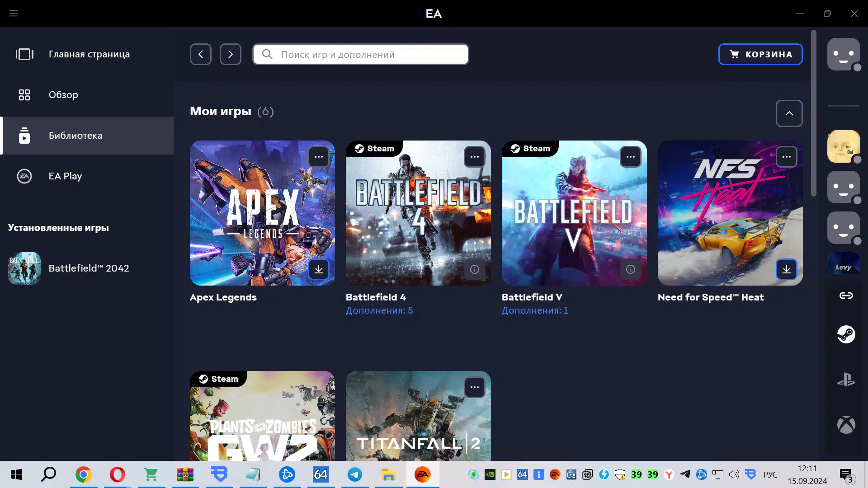The height and width of the screenshot is (488, 868).
Task: Open Battlefield 4 options menu (three dots)
Action: (475, 157)
